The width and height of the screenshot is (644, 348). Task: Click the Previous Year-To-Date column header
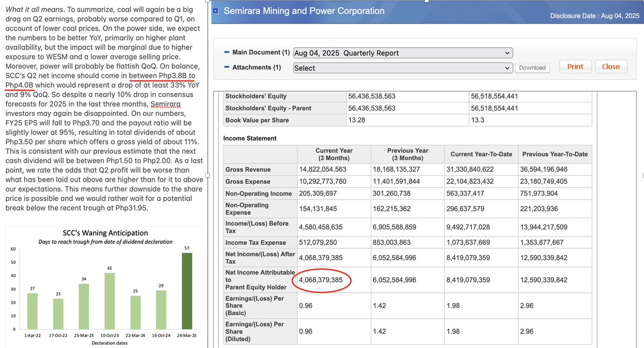[x=555, y=154]
